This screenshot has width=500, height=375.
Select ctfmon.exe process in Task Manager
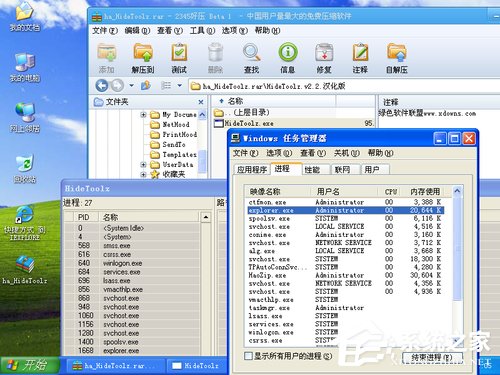click(346, 202)
